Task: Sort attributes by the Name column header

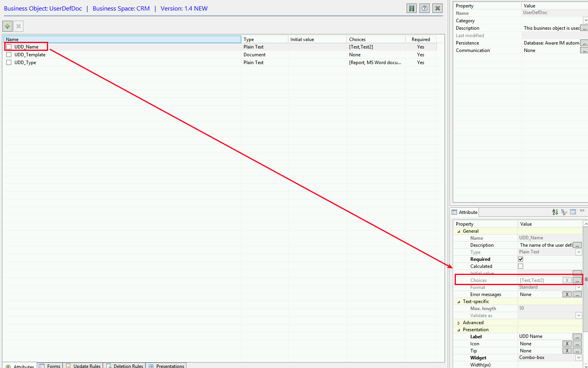Action: (x=122, y=39)
